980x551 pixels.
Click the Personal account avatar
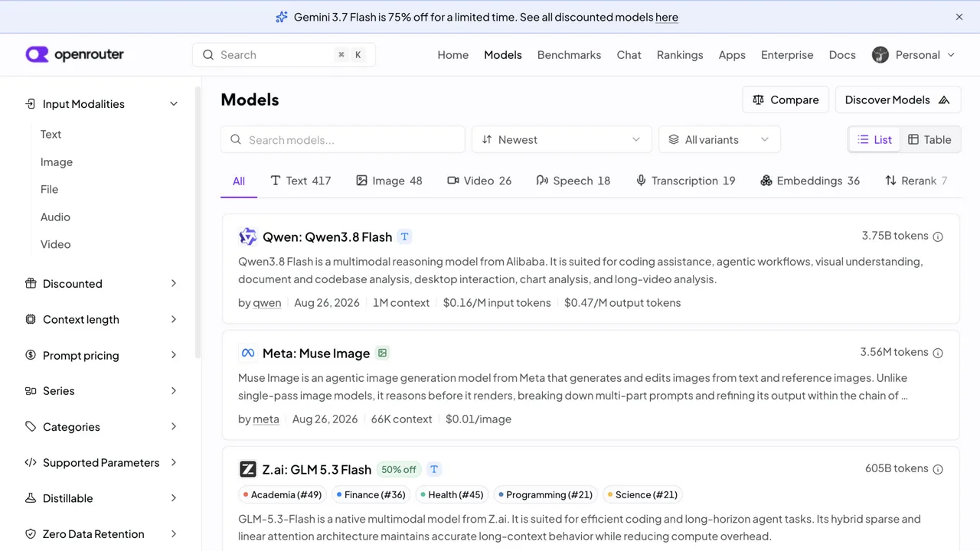point(880,55)
